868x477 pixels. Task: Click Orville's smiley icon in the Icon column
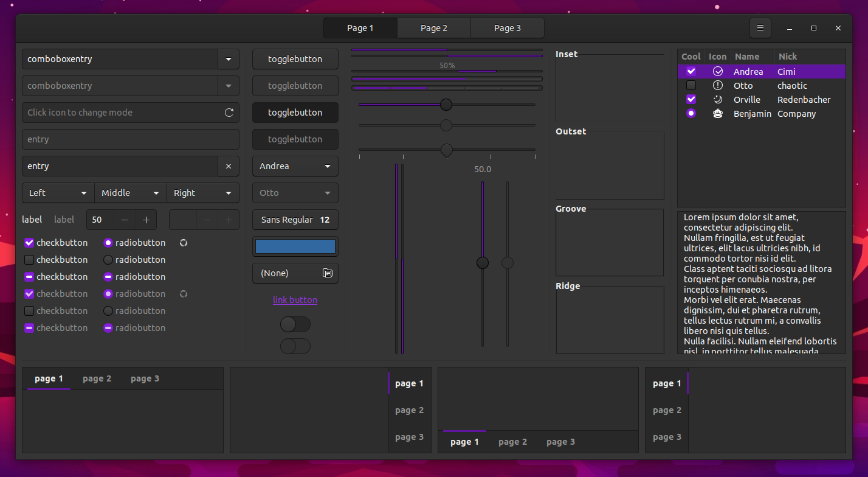click(x=718, y=99)
